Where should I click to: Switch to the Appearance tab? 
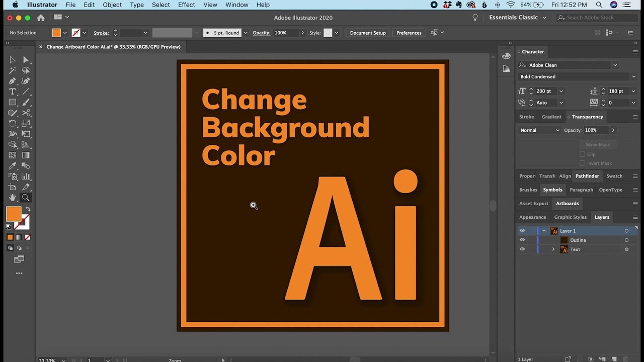532,217
